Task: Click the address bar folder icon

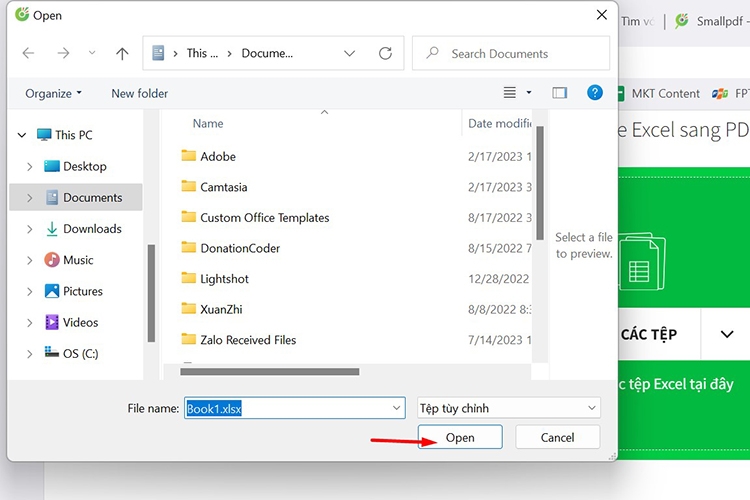Action: pyautogui.click(x=158, y=53)
